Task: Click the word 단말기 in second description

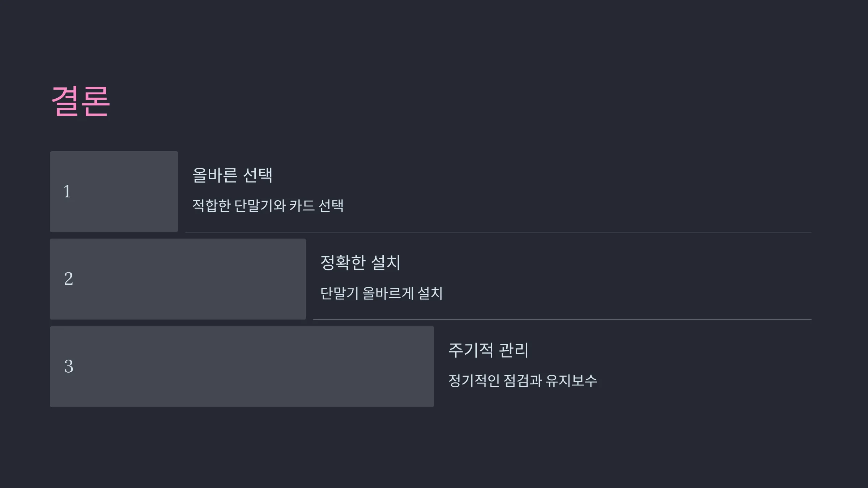Action: (339, 293)
